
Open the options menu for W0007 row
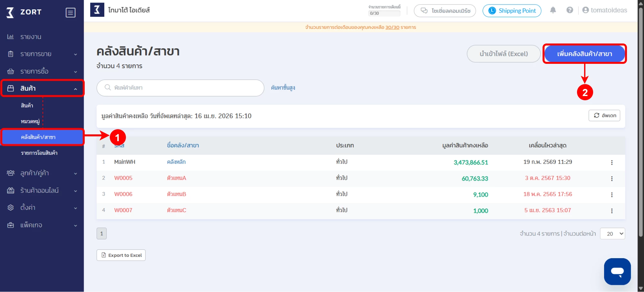(612, 211)
